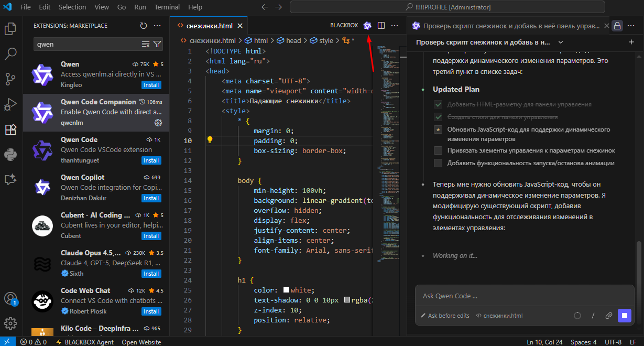Split the editor right

tap(381, 26)
